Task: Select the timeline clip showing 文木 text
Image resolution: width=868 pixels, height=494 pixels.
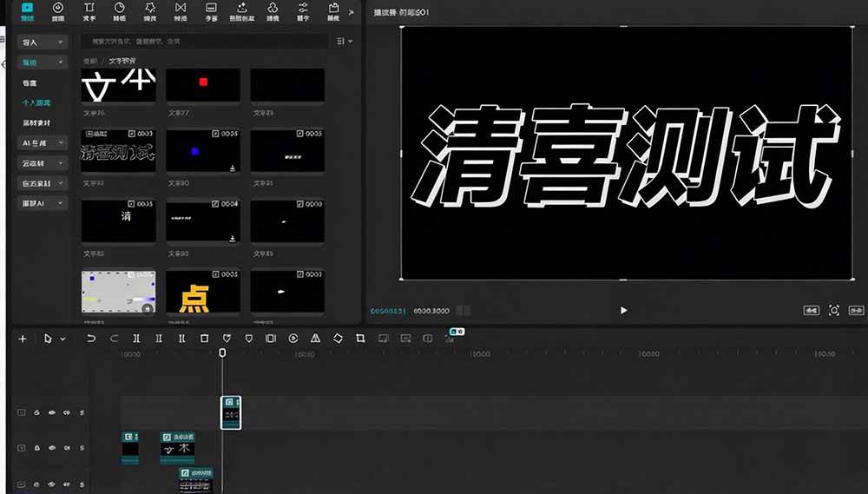Action: (177, 447)
